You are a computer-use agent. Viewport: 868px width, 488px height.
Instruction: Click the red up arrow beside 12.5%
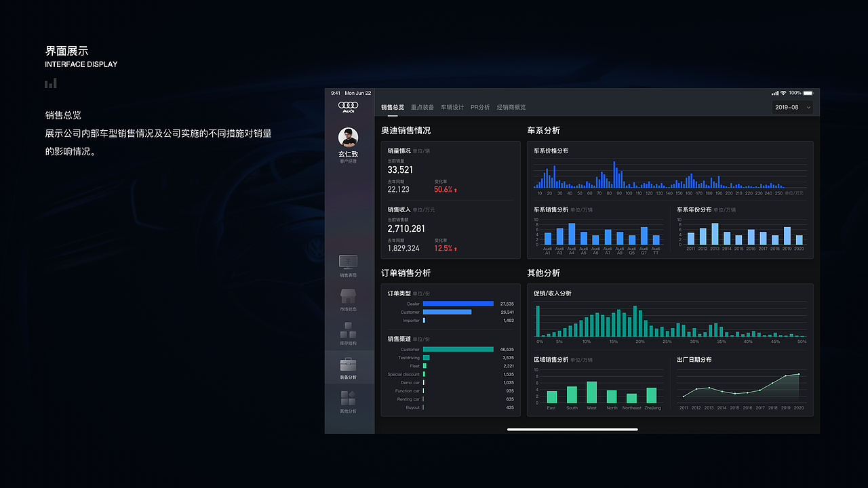pos(456,249)
